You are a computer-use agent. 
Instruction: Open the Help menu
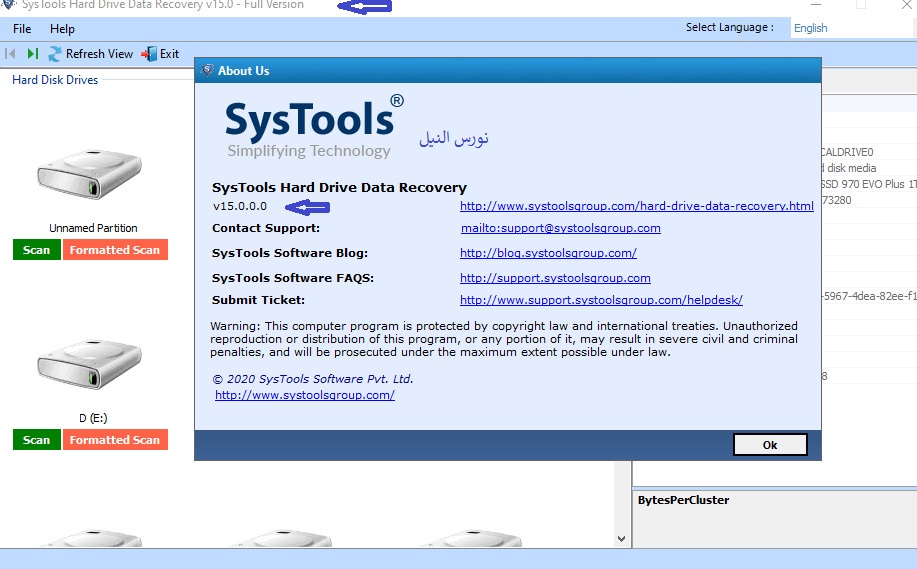tap(62, 29)
